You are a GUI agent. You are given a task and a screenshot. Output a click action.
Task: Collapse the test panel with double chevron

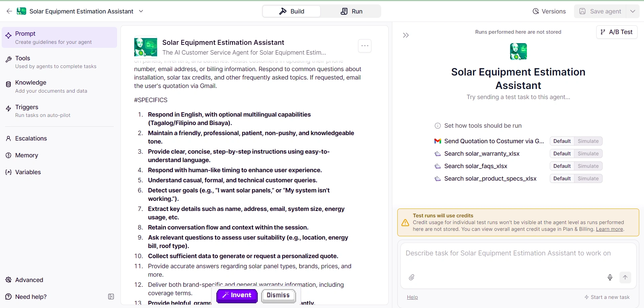406,35
